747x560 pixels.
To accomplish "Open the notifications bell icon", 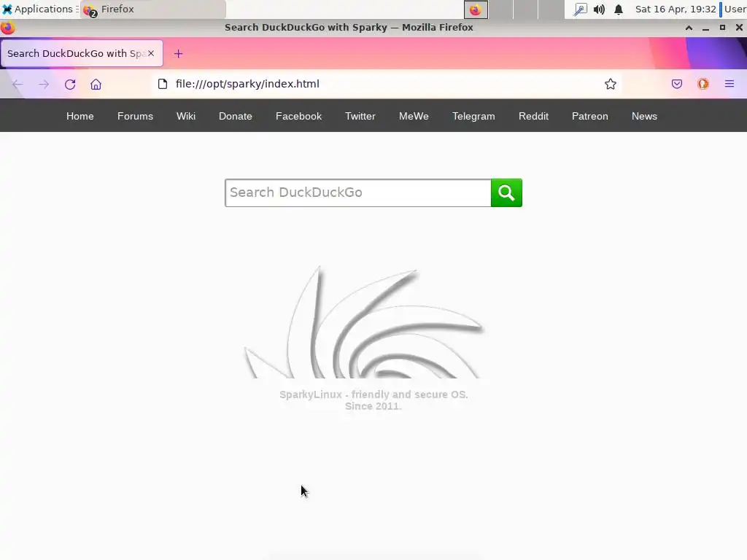I will point(619,9).
